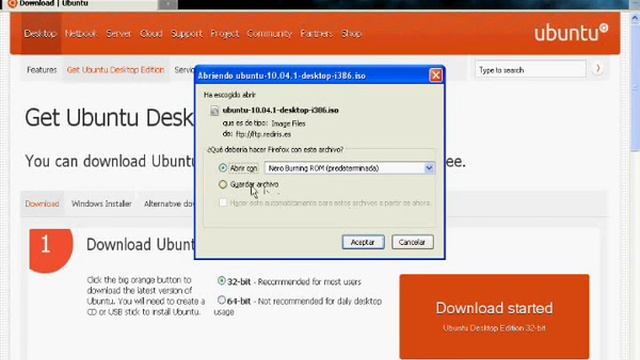The image size is (640, 360).
Task: Click the dialog filename ubuntu-10.04.1-desktop-i386.iso
Action: coord(280,110)
